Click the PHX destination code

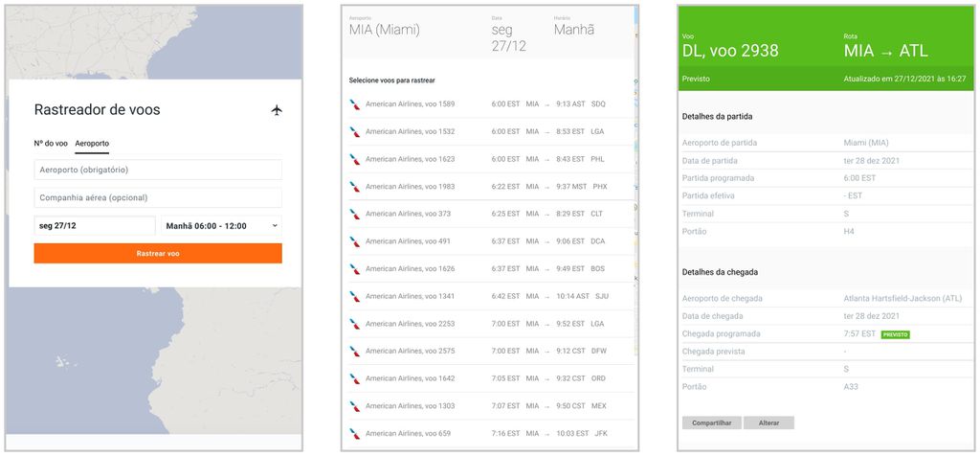599,187
